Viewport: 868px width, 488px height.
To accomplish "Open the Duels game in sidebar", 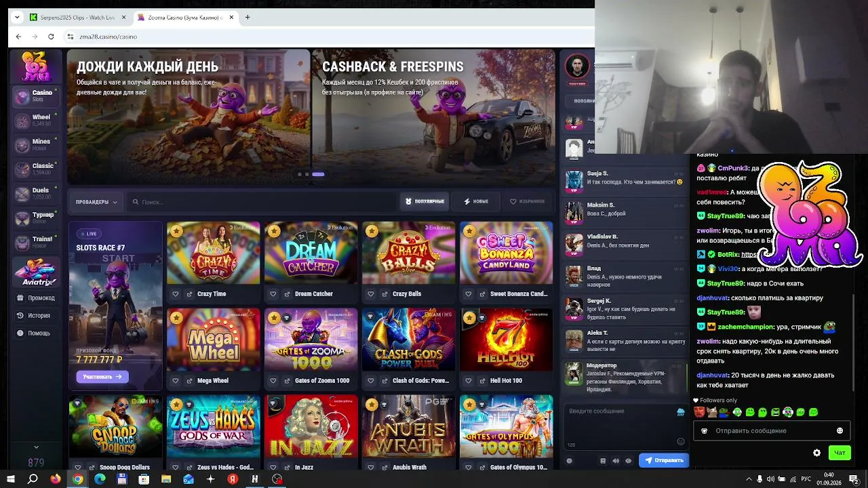I will (36, 193).
